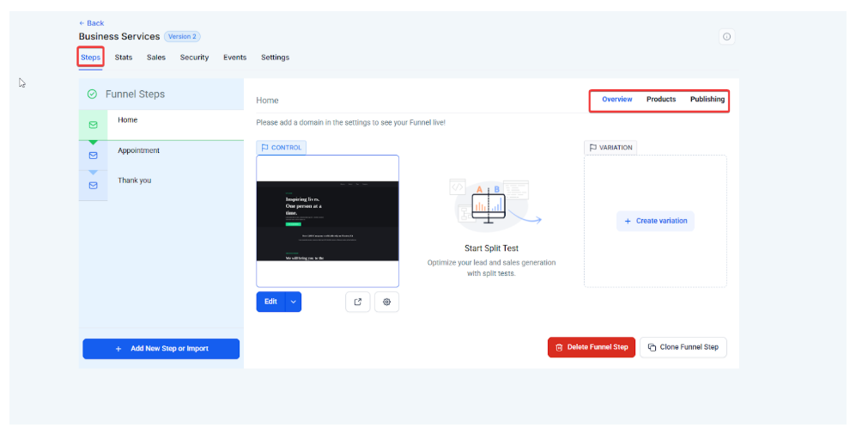Expand the Edit button dropdown arrow
868x440 pixels.
tap(293, 302)
